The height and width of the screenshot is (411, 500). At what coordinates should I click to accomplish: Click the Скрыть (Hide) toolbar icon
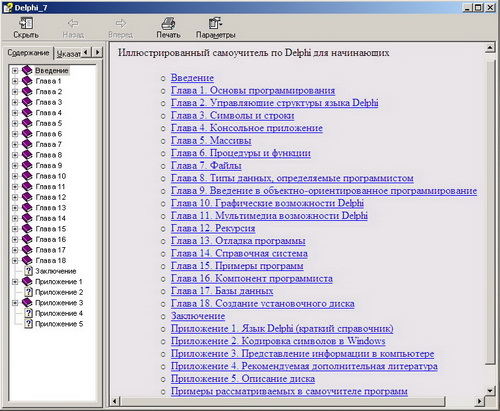[x=26, y=23]
